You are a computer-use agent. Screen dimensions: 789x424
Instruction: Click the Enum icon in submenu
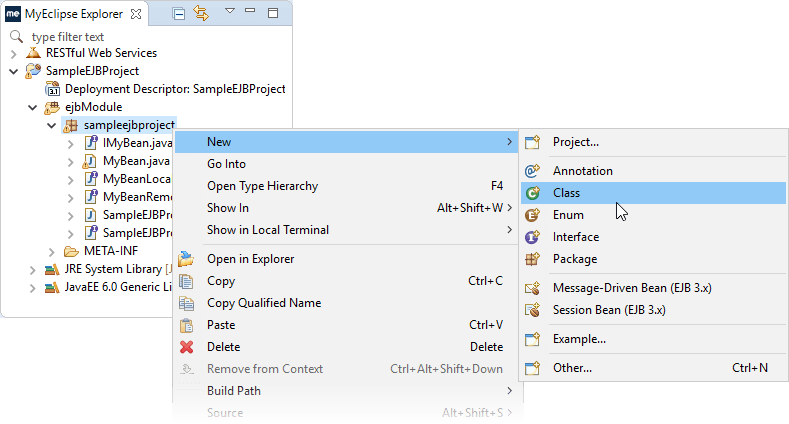[533, 215]
